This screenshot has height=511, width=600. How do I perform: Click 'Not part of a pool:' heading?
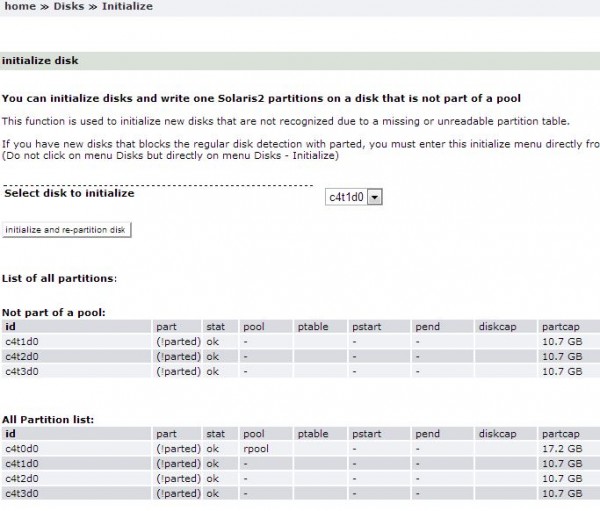click(x=54, y=313)
